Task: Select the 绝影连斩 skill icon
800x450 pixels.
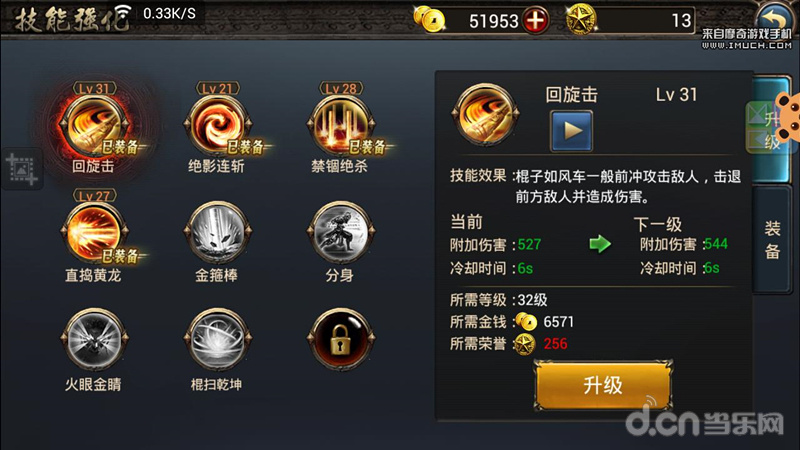Action: click(x=218, y=125)
